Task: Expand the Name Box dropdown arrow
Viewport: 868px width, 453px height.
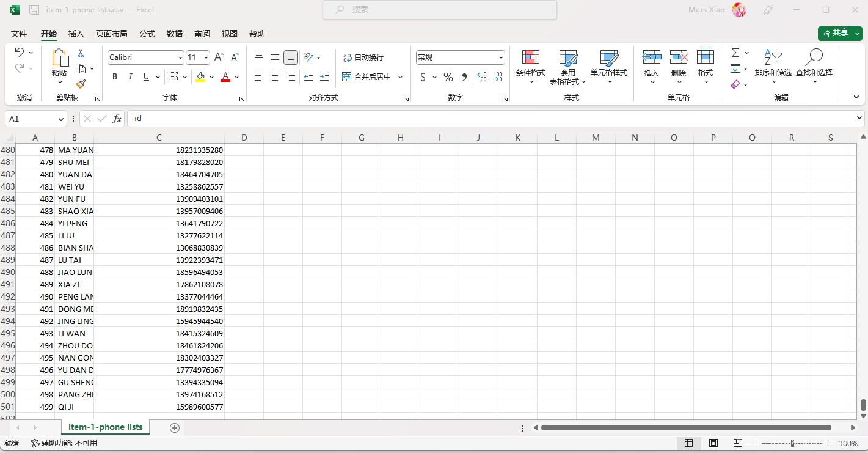Action: tap(60, 119)
